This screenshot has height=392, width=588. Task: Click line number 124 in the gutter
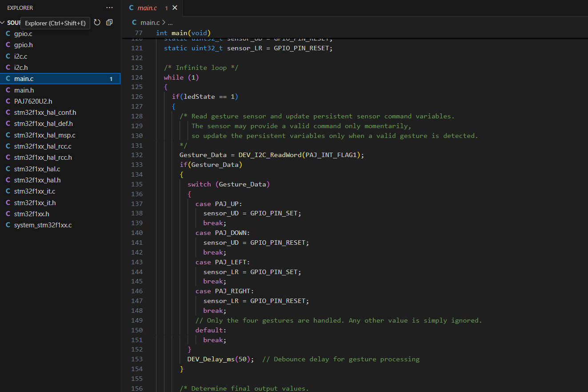coord(137,77)
